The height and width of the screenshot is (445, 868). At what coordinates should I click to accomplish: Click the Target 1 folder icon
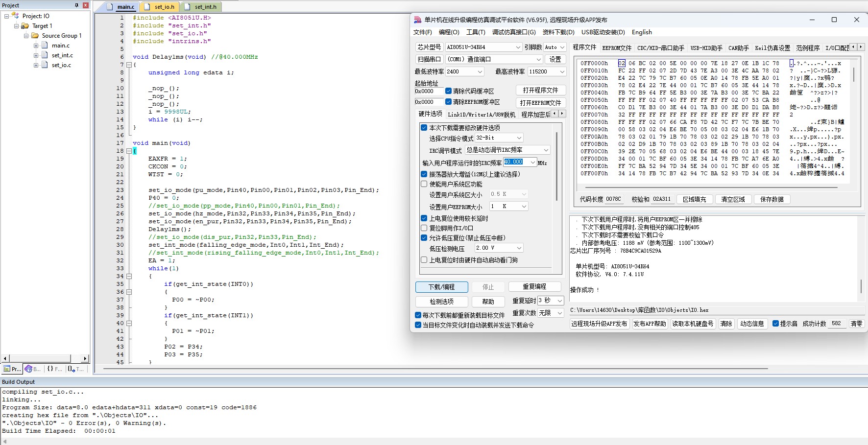pos(25,26)
